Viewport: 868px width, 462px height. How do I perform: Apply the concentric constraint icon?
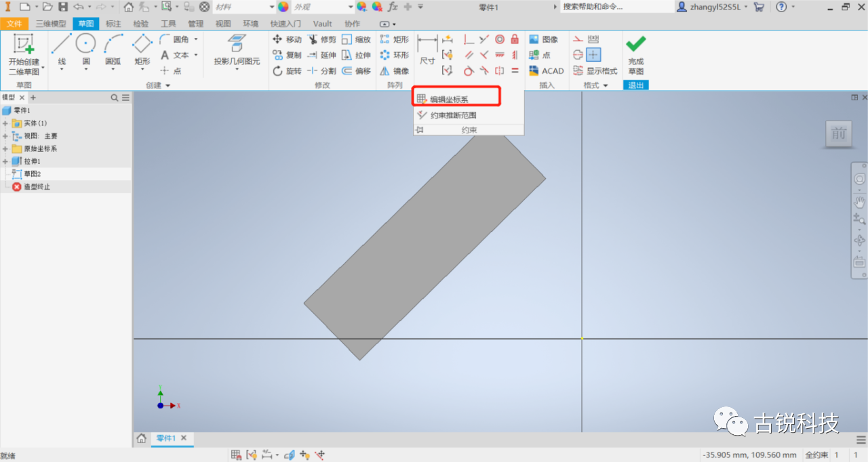[500, 39]
